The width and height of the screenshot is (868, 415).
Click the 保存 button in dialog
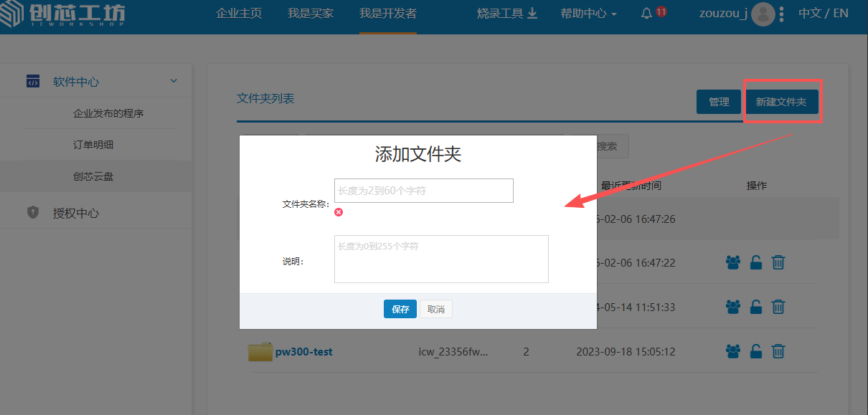(x=400, y=309)
